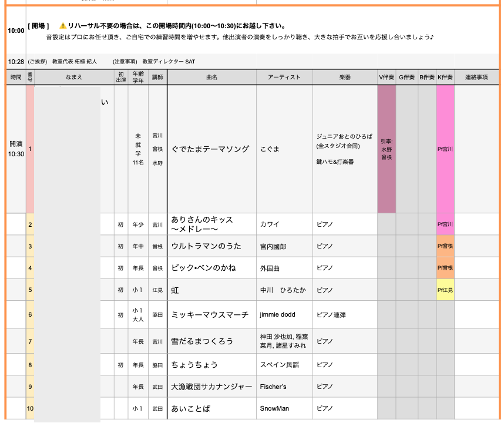The height and width of the screenshot is (423, 504).
Task: Click the 曲名 column header
Action: pos(211,77)
